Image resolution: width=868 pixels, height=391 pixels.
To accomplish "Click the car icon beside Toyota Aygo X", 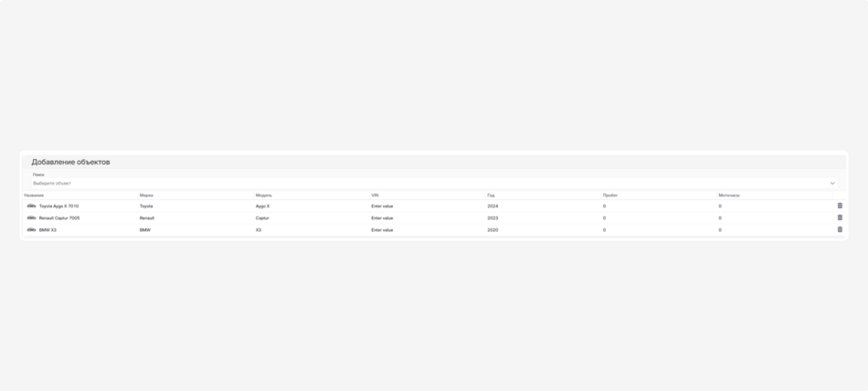I will point(31,206).
